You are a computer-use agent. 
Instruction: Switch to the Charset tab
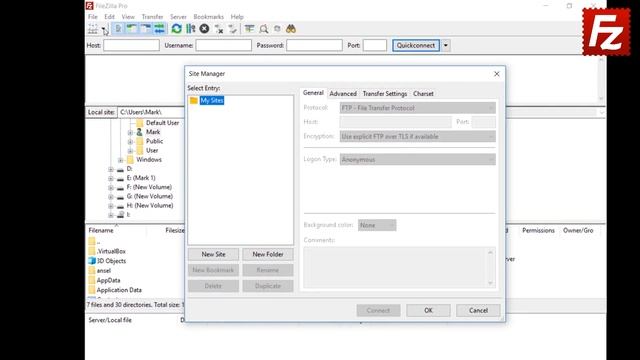pos(423,93)
